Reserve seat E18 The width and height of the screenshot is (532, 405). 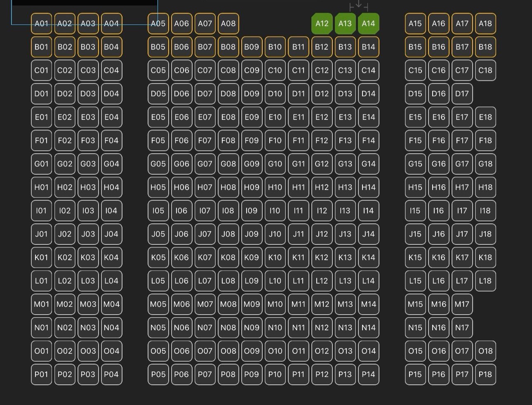[485, 117]
